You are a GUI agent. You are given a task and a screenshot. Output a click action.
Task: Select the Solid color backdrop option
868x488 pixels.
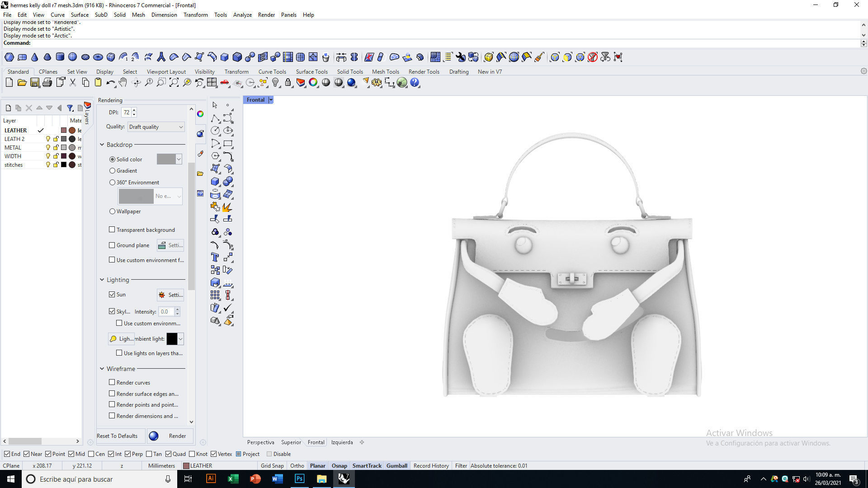tap(112, 160)
